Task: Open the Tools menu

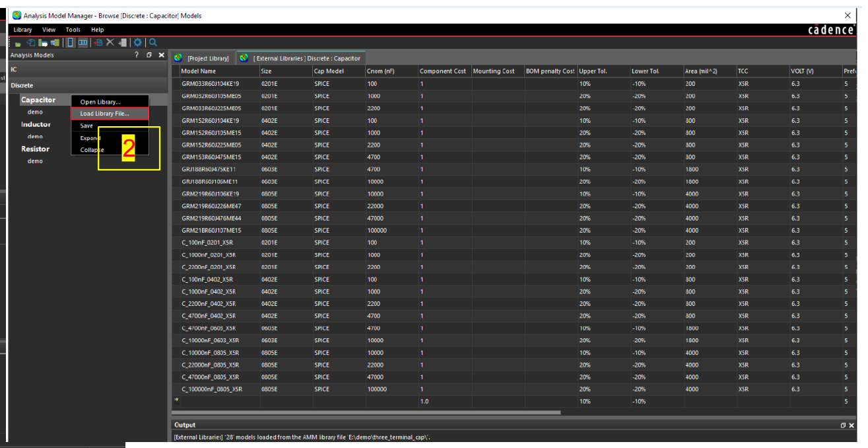Action: pyautogui.click(x=73, y=30)
